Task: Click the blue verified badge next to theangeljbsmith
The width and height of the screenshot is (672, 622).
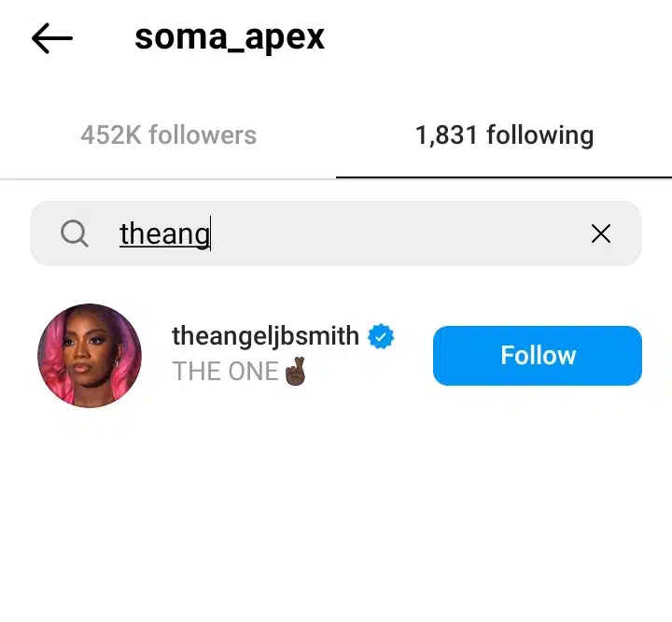Action: (381, 336)
